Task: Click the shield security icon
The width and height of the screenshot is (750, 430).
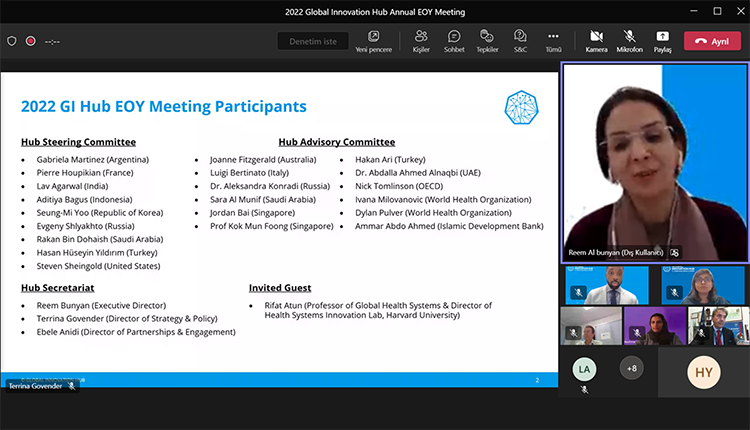Action: 12,41
